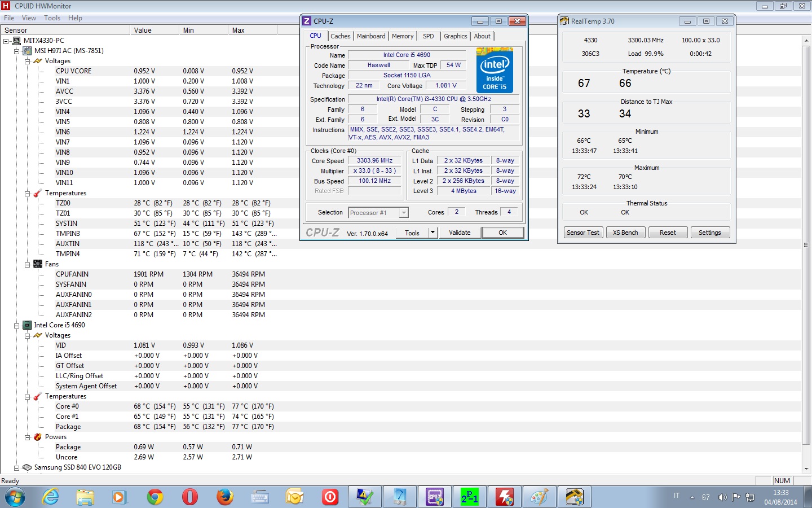Click Intel Core i5 4690 chip icon in tree
The image size is (812, 508).
[x=27, y=325]
